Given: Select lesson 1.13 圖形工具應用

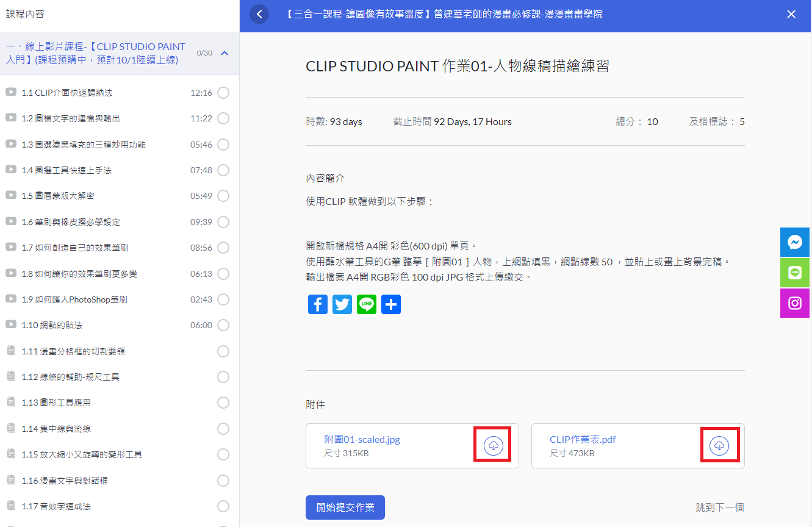Looking at the screenshot, I should tap(56, 403).
